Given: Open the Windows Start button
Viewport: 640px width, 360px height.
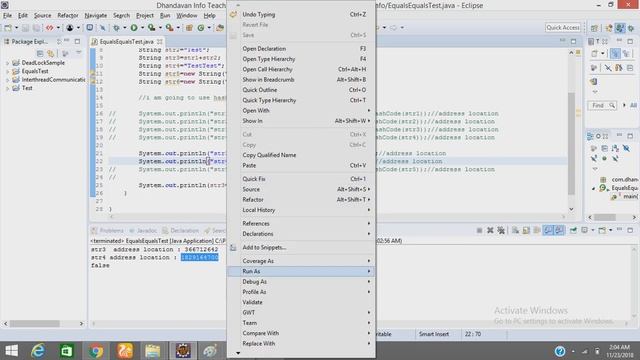Looking at the screenshot, I should pyautogui.click(x=11, y=351).
